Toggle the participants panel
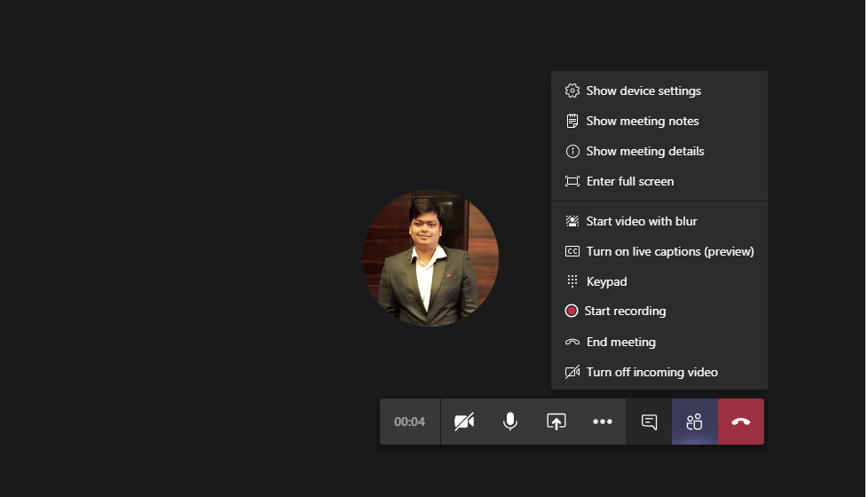This screenshot has width=868, height=497. (695, 422)
